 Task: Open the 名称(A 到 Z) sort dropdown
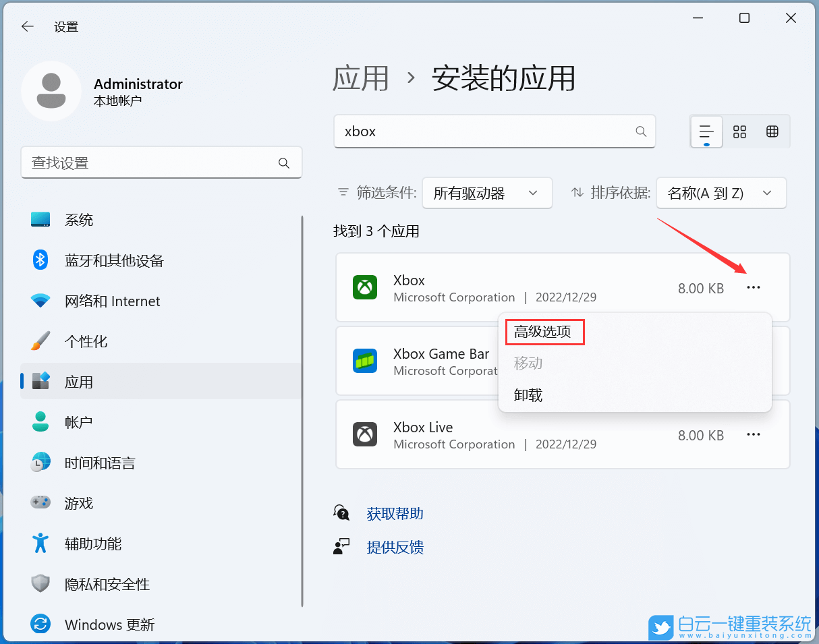(x=721, y=193)
